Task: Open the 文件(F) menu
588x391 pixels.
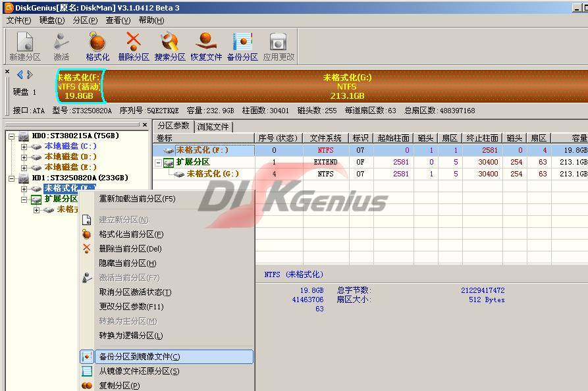Action: [18, 20]
